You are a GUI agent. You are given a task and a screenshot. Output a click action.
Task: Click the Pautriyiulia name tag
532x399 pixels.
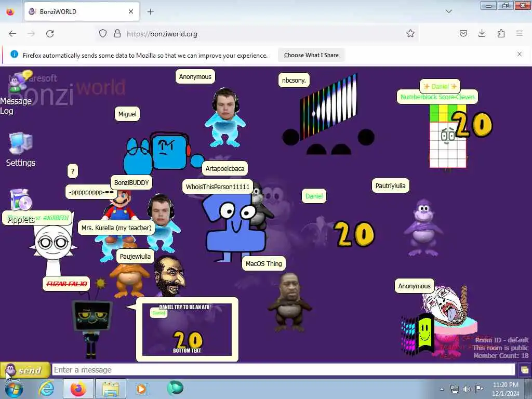click(x=391, y=185)
